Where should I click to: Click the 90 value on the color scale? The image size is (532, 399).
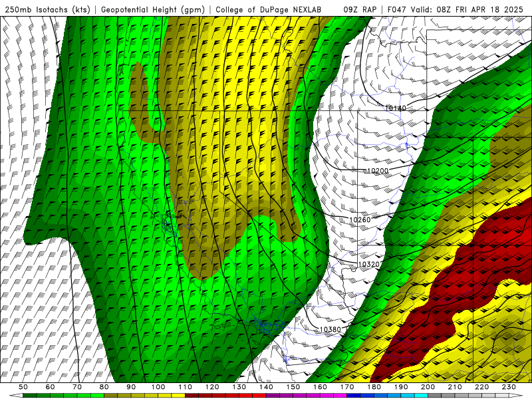[x=131, y=387]
